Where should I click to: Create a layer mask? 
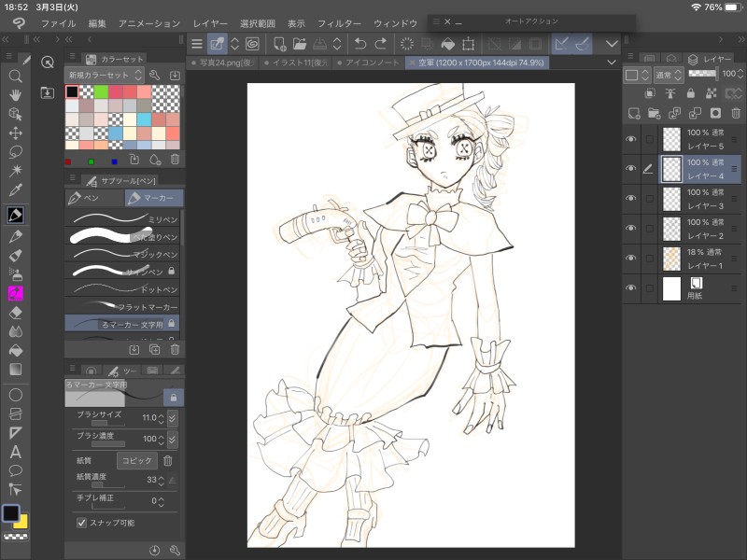click(715, 113)
